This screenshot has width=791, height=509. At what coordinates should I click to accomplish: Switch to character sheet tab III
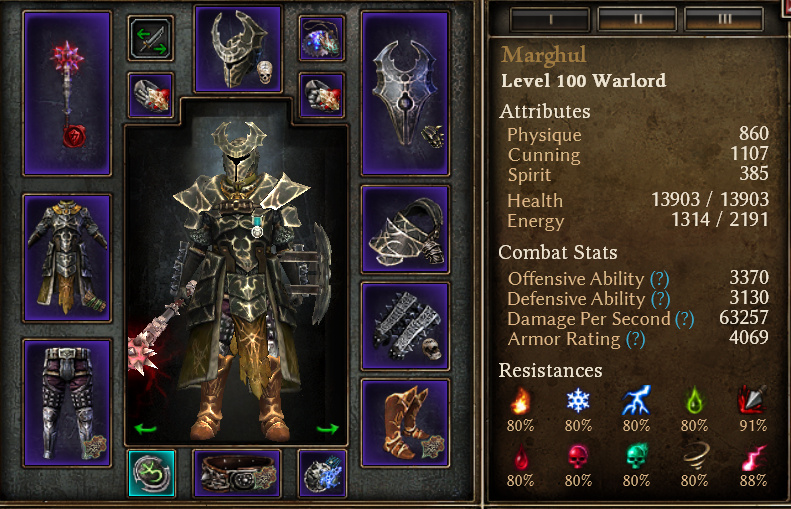pos(724,19)
